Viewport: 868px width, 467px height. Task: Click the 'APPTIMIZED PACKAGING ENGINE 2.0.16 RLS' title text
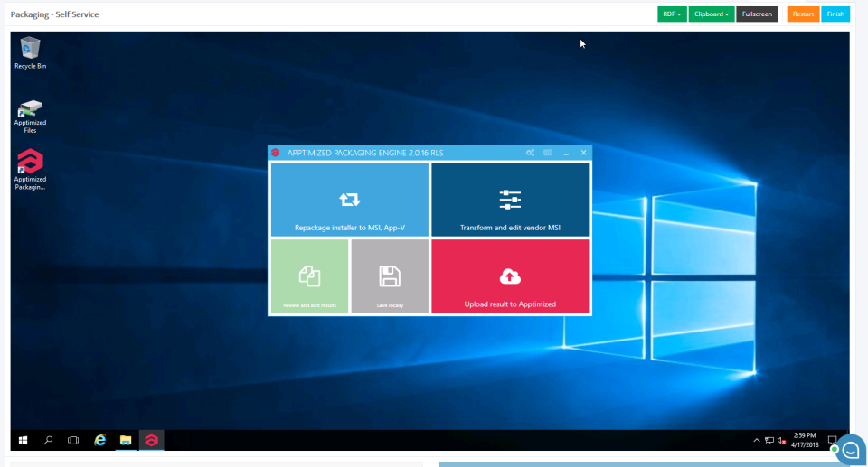tap(365, 153)
